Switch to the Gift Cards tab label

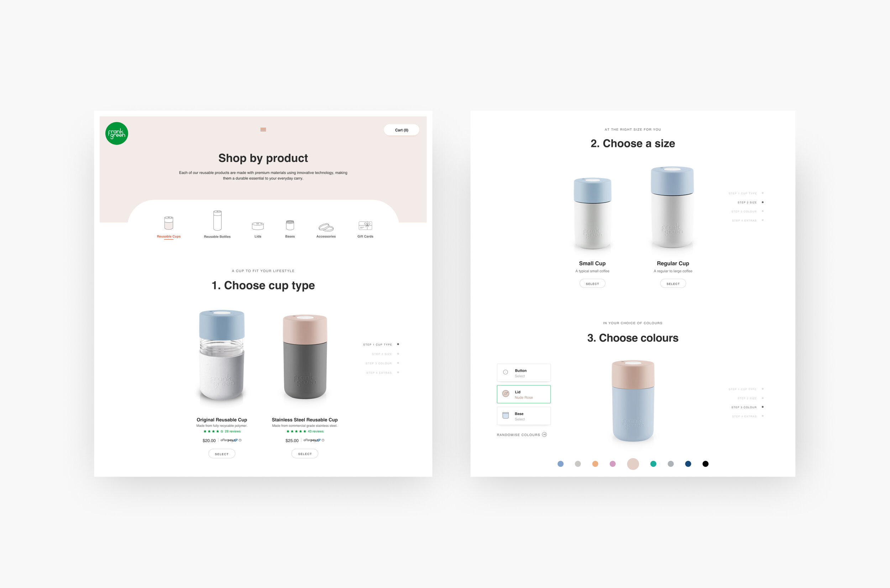[x=365, y=236]
